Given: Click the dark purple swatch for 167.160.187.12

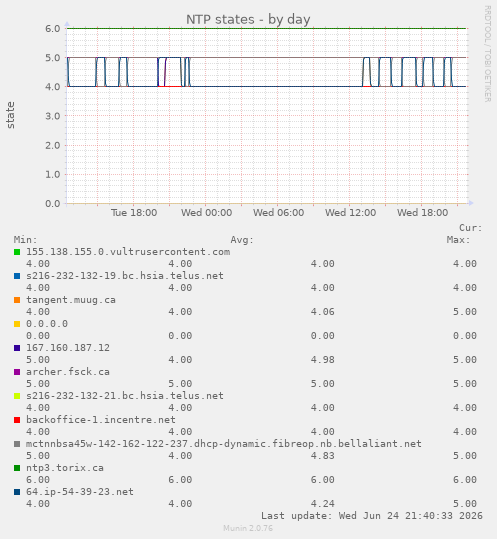Looking at the screenshot, I should click(x=17, y=348).
